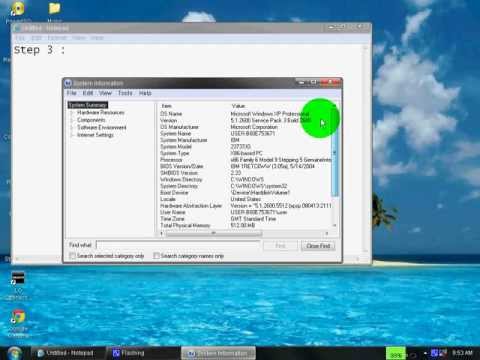This screenshot has width=480, height=360.
Task: Click the System Model row
Action: coord(245,147)
